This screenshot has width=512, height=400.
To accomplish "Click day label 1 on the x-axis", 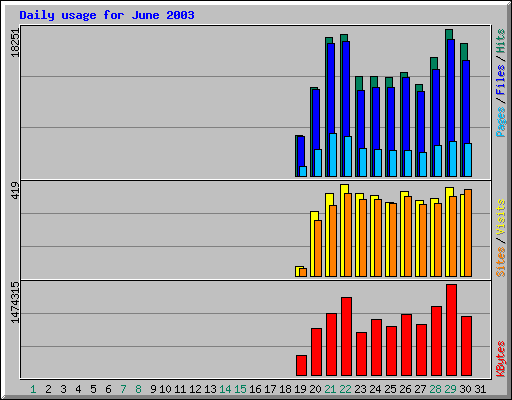I will point(33,389).
